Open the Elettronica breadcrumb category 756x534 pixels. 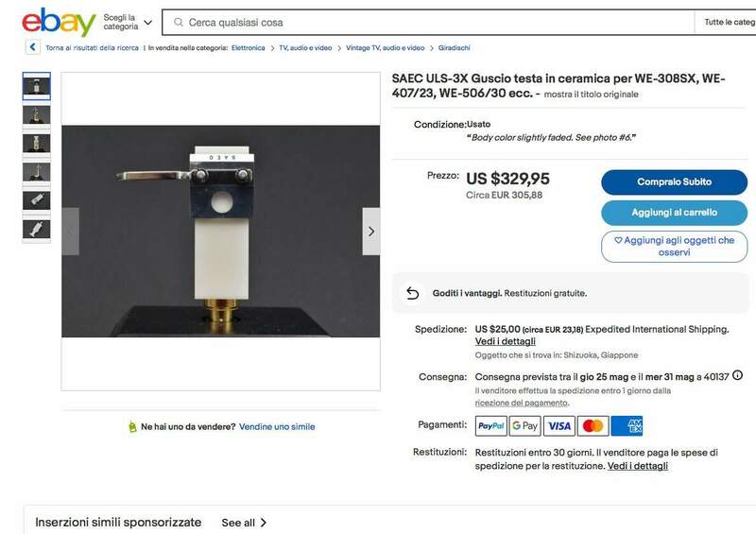[x=248, y=48]
